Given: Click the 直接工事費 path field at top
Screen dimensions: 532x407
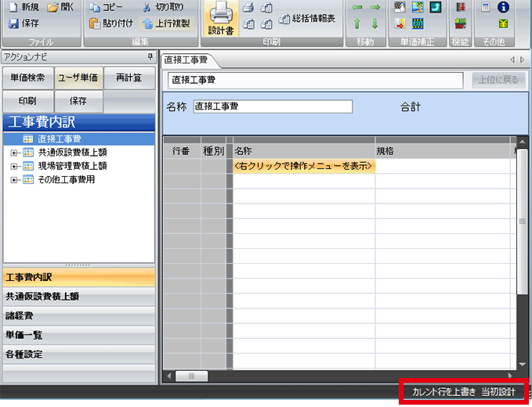Looking at the screenshot, I should click(x=316, y=81).
